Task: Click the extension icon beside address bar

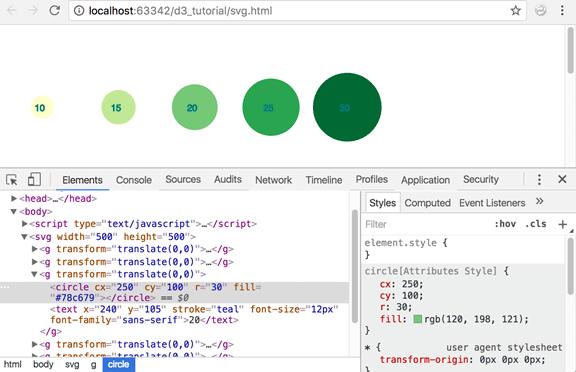Action: [540, 11]
